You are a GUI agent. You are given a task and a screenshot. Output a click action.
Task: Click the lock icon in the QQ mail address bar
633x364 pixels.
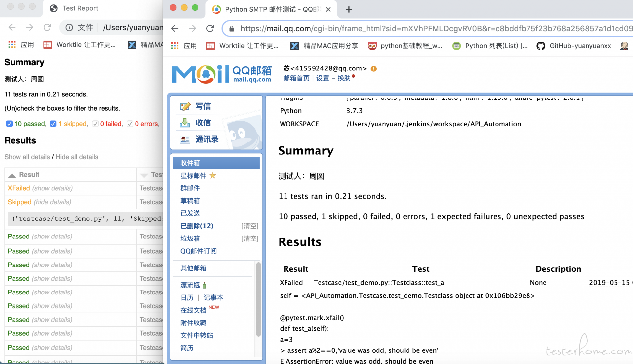click(232, 29)
